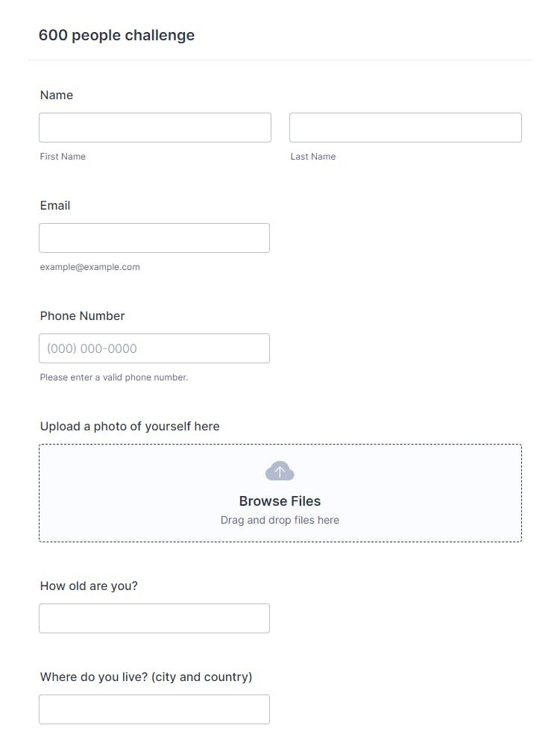This screenshot has width=560, height=734.
Task: Click the 'Where do you live?' label
Action: tap(146, 677)
